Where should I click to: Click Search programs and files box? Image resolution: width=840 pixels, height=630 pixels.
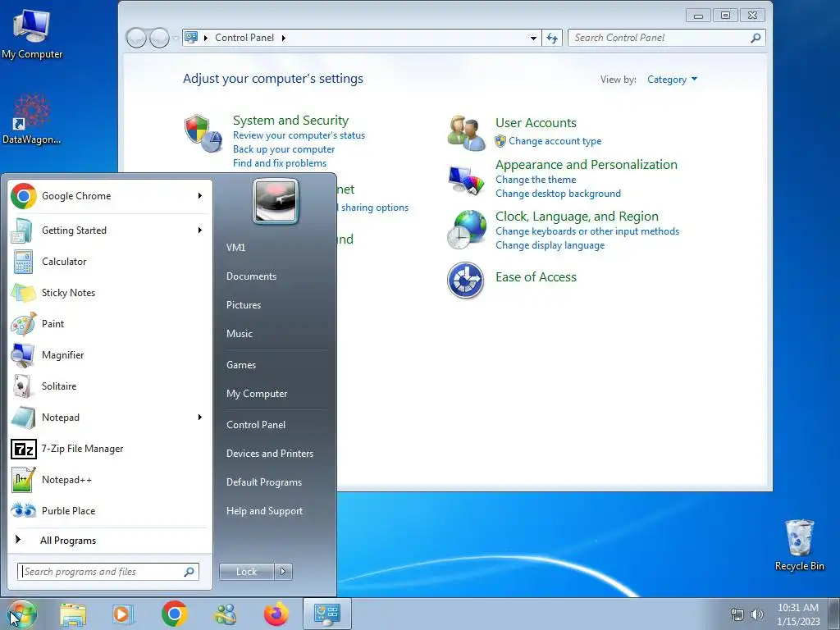(x=108, y=572)
